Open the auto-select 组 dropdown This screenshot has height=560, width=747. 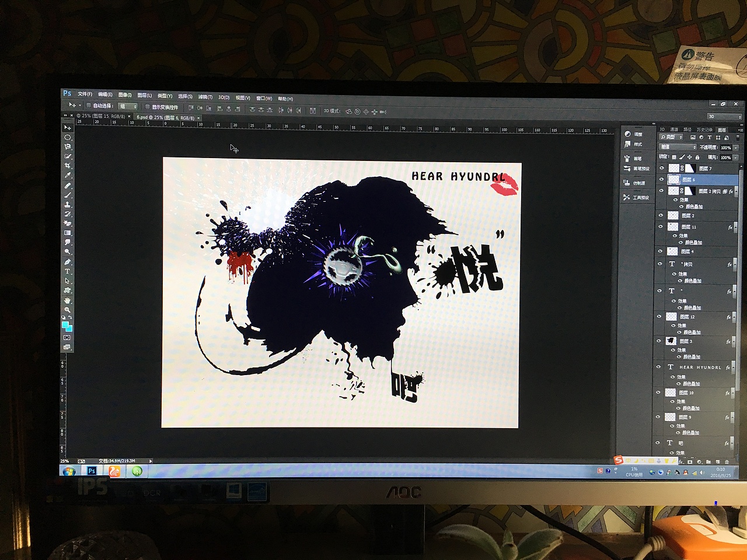pyautogui.click(x=128, y=106)
